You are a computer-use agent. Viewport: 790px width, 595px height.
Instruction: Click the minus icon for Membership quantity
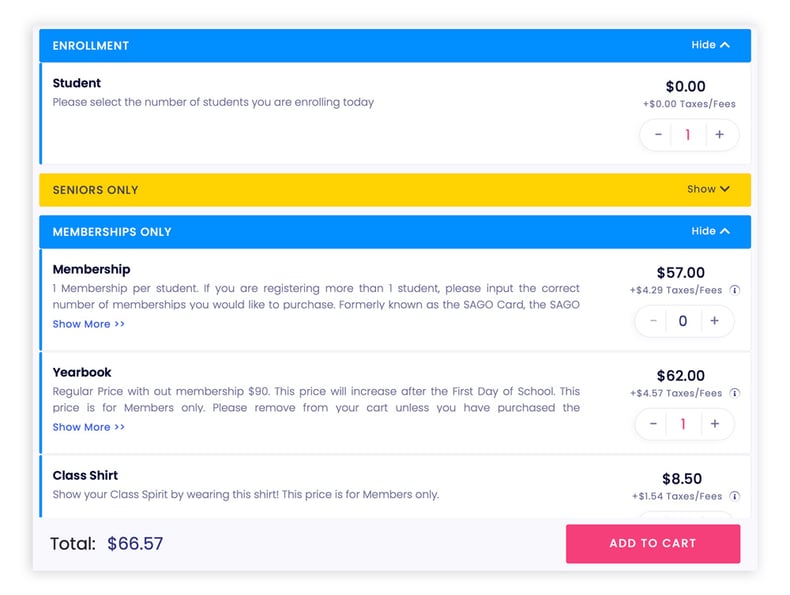pyautogui.click(x=653, y=321)
